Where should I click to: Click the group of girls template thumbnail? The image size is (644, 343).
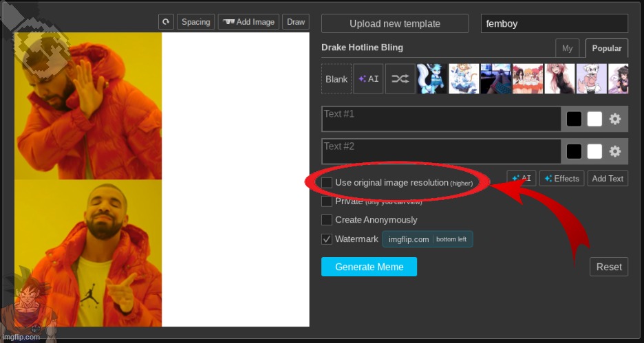[x=528, y=79]
